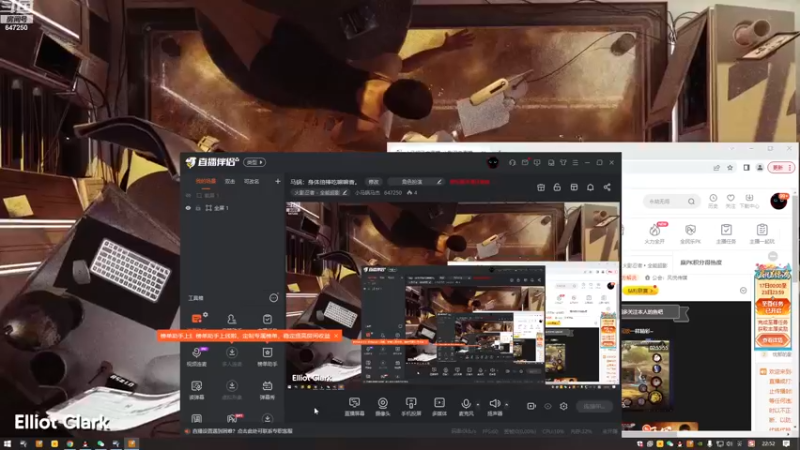Screen dimensions: 800x450
Task: Open 关注 heart icon on the website
Action: pos(731,201)
